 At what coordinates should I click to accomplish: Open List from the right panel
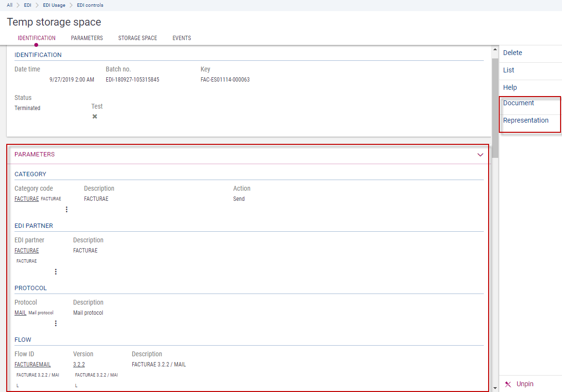tap(508, 70)
